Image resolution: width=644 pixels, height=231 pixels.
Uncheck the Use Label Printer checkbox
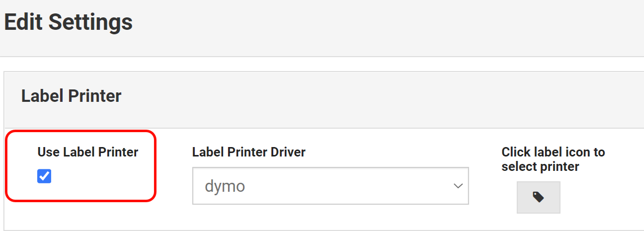point(44,176)
